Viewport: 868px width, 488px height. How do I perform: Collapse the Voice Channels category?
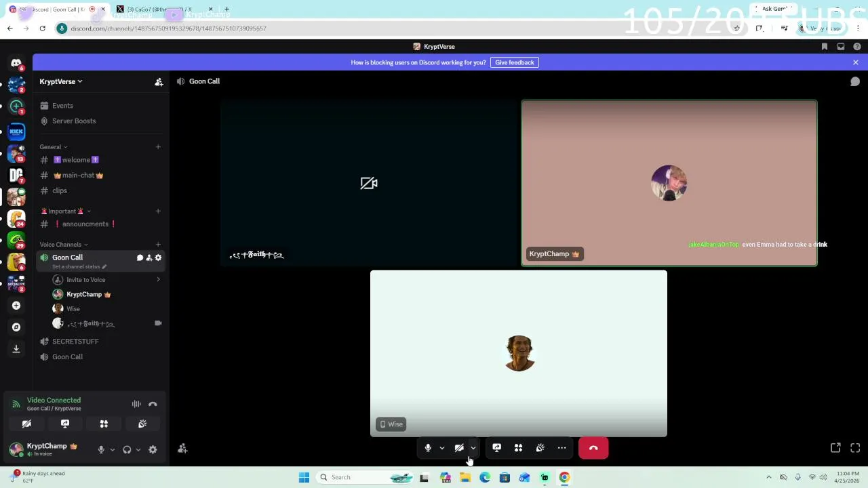point(63,245)
